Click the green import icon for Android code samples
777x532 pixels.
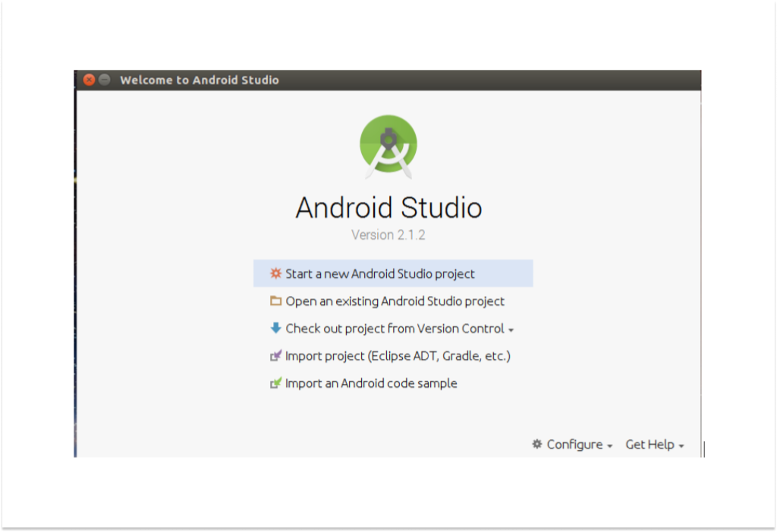[x=275, y=382]
